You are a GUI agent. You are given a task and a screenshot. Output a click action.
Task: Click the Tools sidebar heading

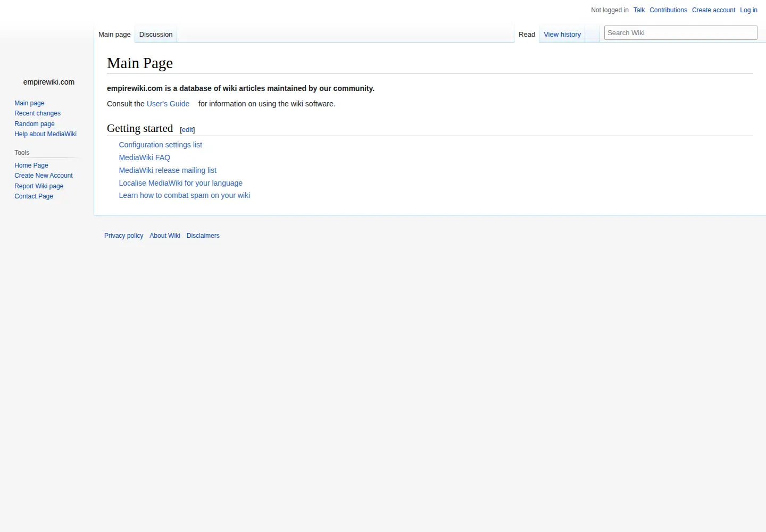click(x=22, y=153)
